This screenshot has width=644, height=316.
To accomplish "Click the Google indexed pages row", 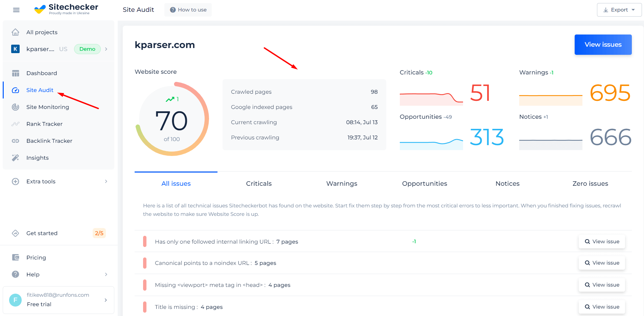I will [x=304, y=107].
